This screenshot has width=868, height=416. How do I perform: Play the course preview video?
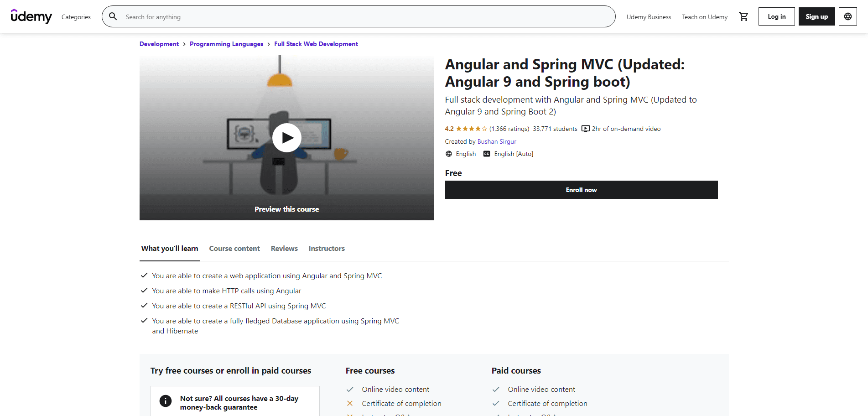coord(286,137)
